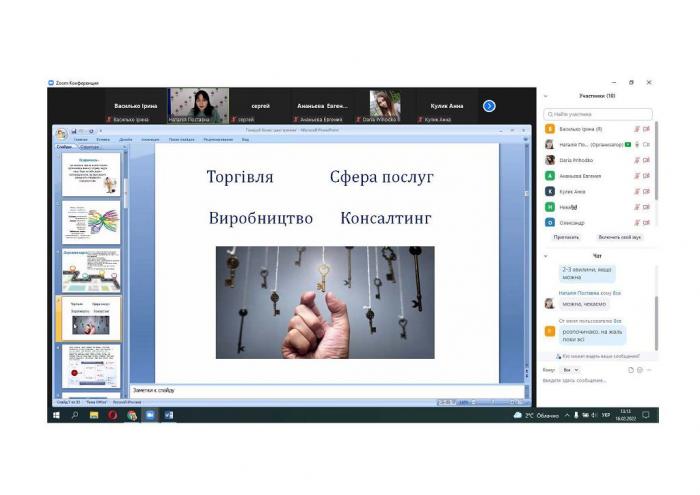Show hidden system tray icons
The width and height of the screenshot is (700, 495).
pyautogui.click(x=567, y=415)
